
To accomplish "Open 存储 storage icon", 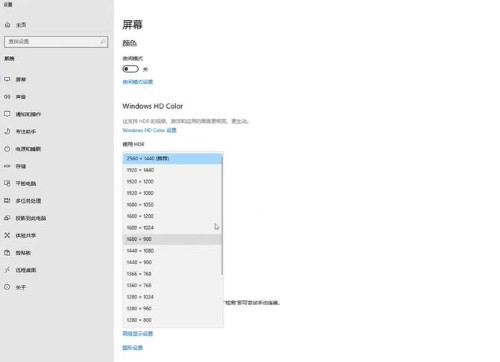I will (x=7, y=166).
